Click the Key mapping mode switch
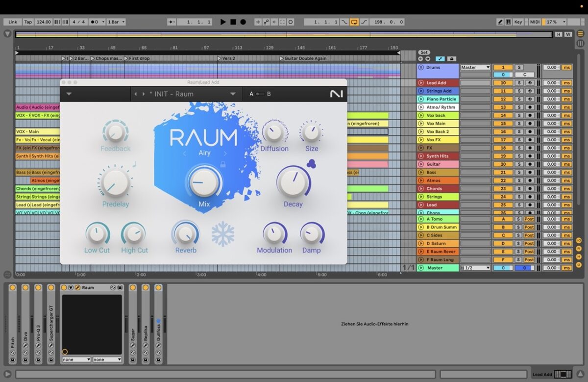 518,22
